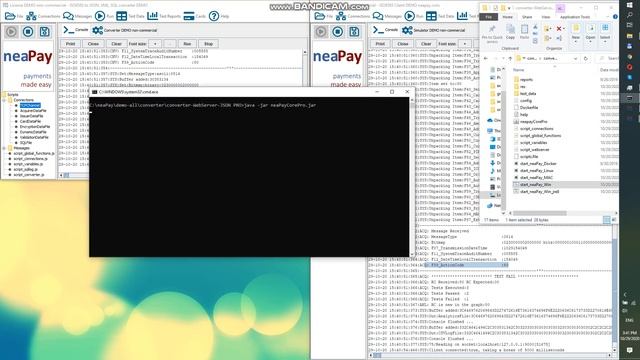Open Messages in Simulator toolbar
Viewport: 640px width, 360px height.
(x=387, y=16)
